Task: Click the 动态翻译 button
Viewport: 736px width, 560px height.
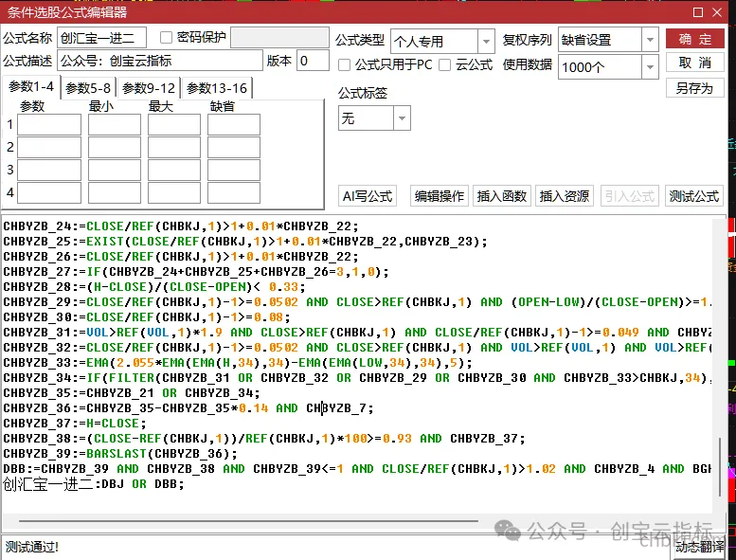Action: [x=699, y=547]
